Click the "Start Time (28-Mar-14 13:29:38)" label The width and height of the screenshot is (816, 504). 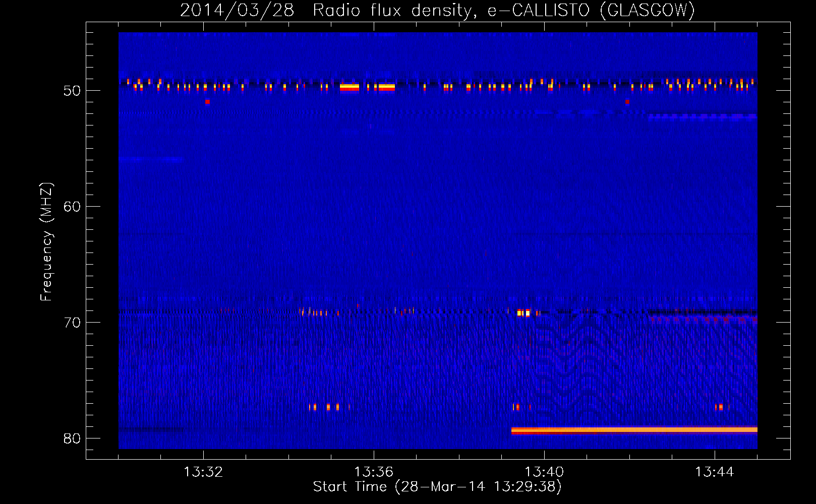[437, 487]
